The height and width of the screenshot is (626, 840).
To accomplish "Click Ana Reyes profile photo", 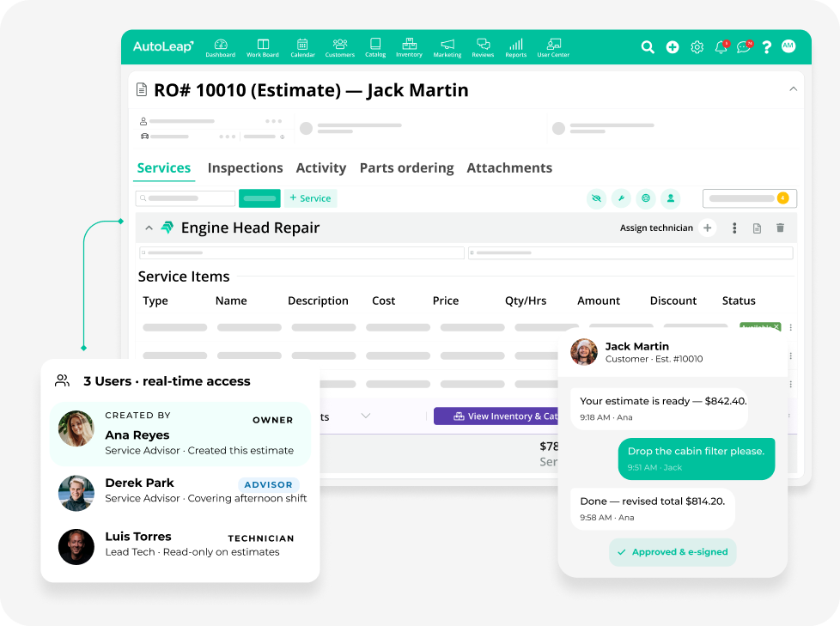I will pyautogui.click(x=76, y=428).
